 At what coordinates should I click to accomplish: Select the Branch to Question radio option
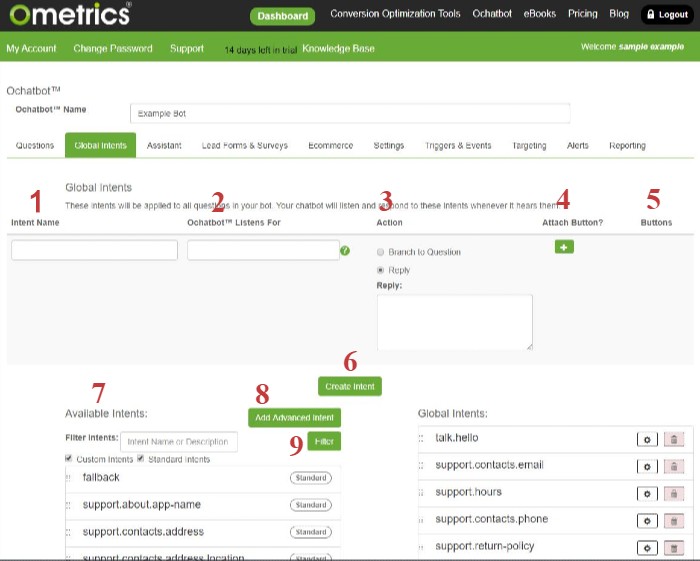(x=380, y=252)
